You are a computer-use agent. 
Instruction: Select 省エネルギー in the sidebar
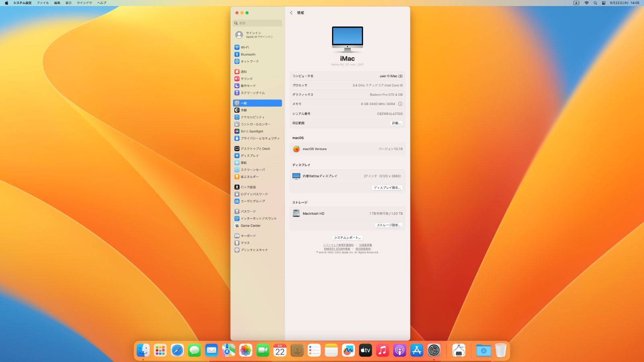point(258,177)
